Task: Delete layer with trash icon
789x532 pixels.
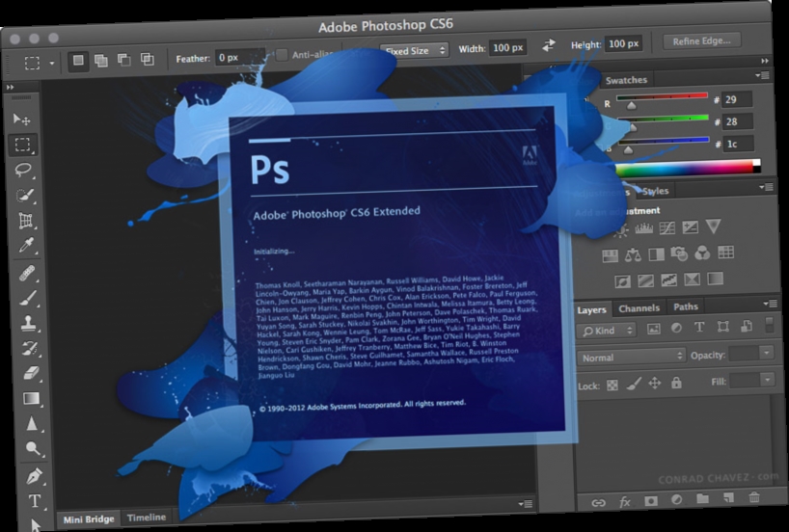Action: (x=753, y=498)
